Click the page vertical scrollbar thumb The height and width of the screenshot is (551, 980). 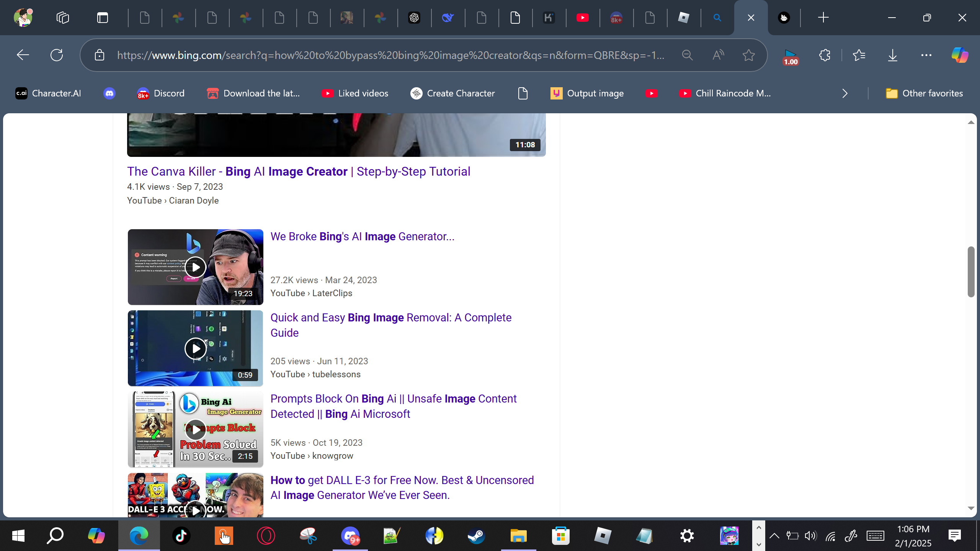point(970,272)
